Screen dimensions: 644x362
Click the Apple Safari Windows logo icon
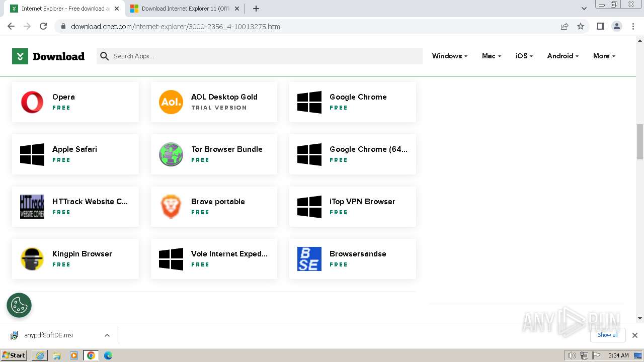pyautogui.click(x=32, y=154)
